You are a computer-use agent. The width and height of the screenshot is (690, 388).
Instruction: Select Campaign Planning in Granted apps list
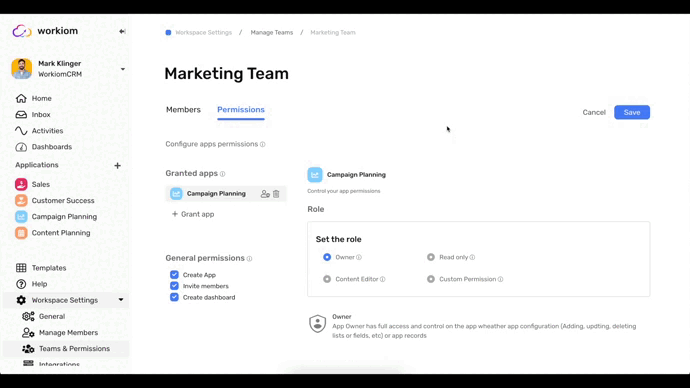tap(226, 194)
